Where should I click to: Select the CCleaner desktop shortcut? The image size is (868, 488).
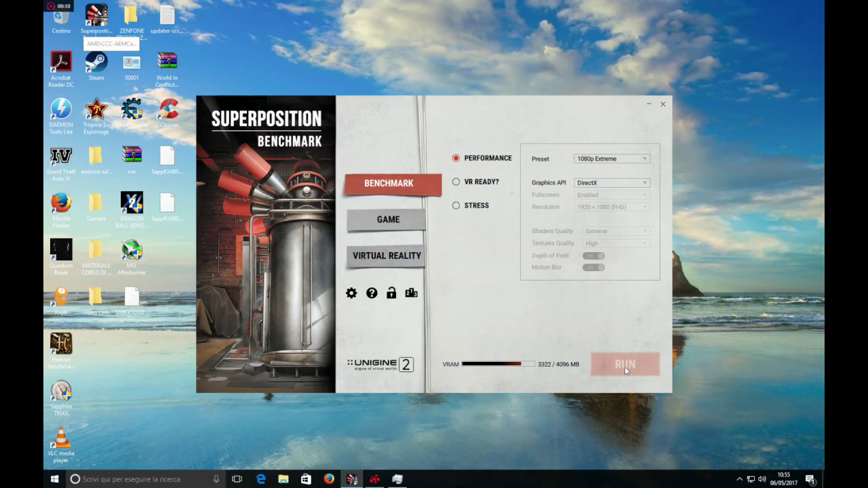[167, 113]
